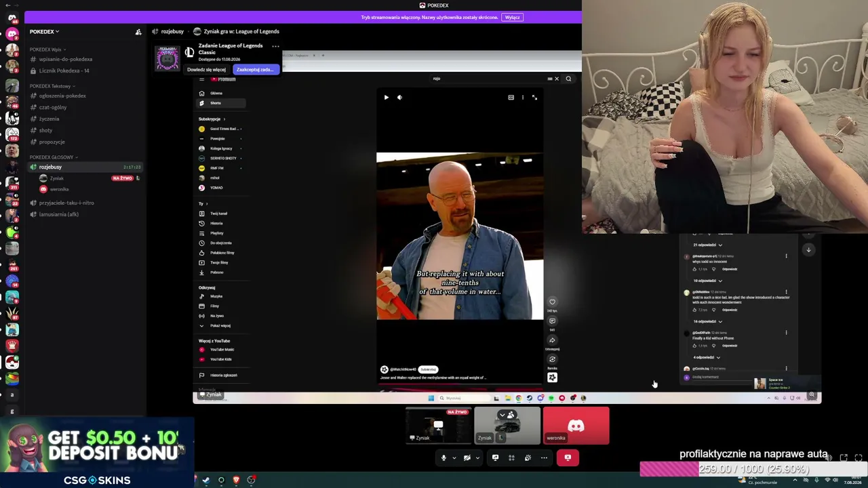The height and width of the screenshot is (488, 868).
Task: Collapse the POKEDEX Tekstowy category
Action: (x=52, y=86)
